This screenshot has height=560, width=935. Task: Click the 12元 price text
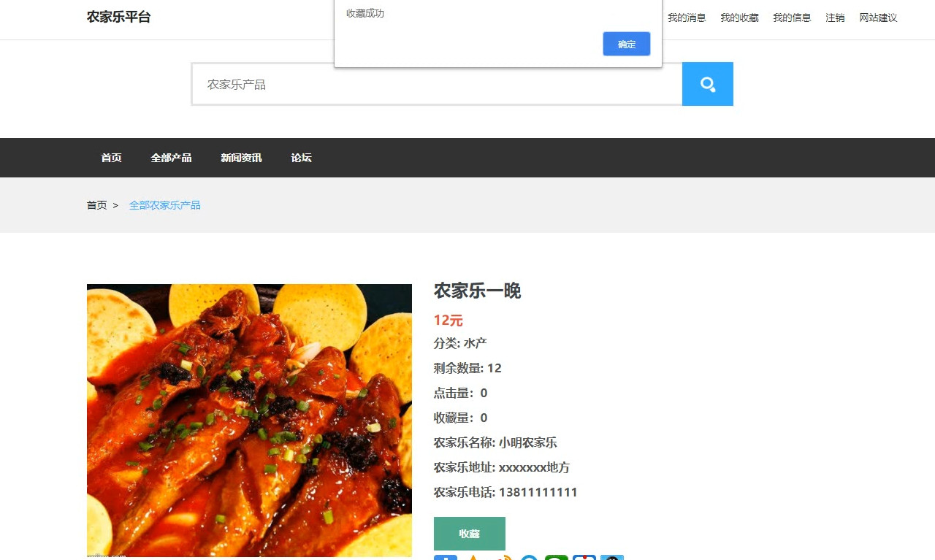coord(448,320)
